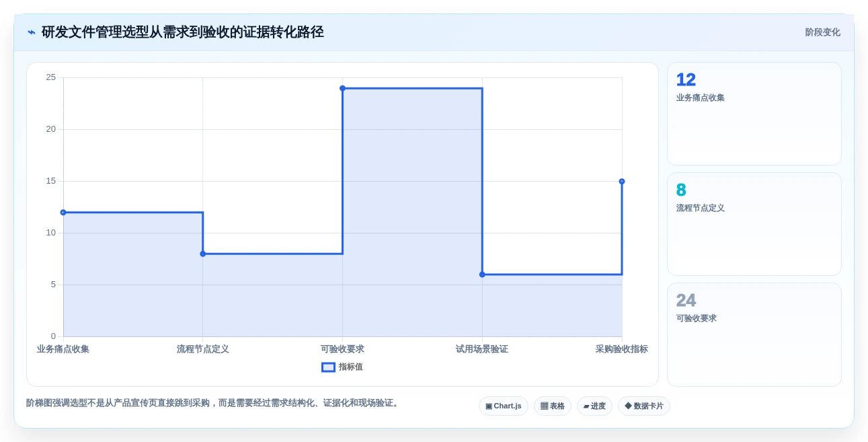This screenshot has width=868, height=442.
Task: Click the chart title 研发文件管理选型
Action: pos(183,32)
